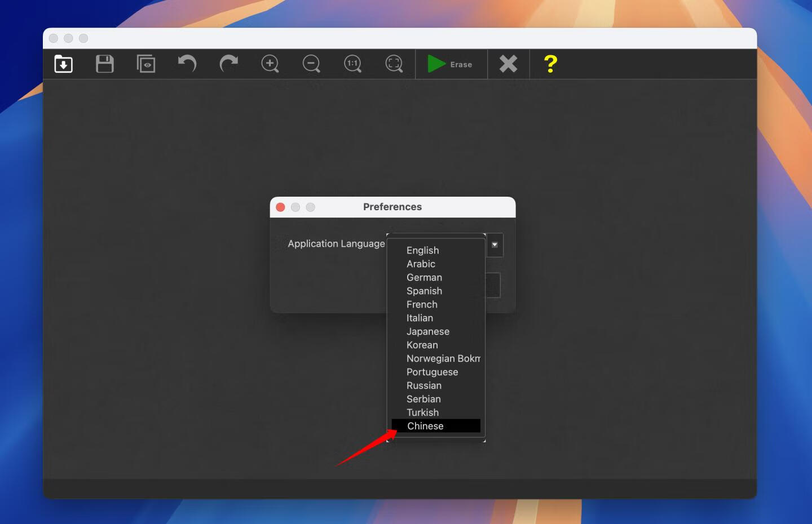The image size is (812, 524).
Task: Choose Portuguese language option
Action: click(x=436, y=372)
